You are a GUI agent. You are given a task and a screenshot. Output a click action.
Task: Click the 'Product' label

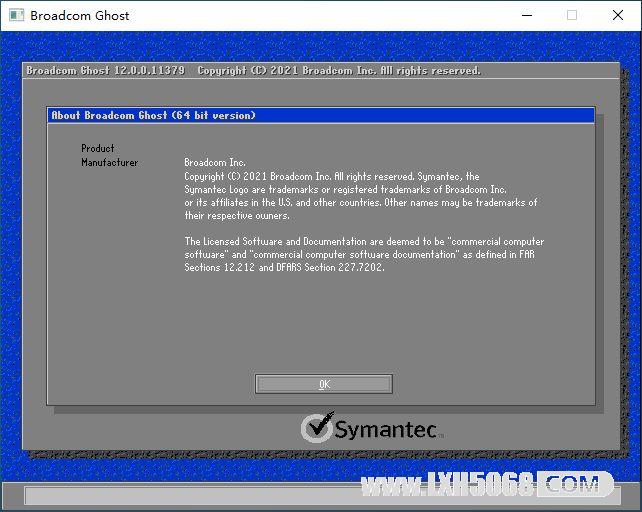coord(97,148)
